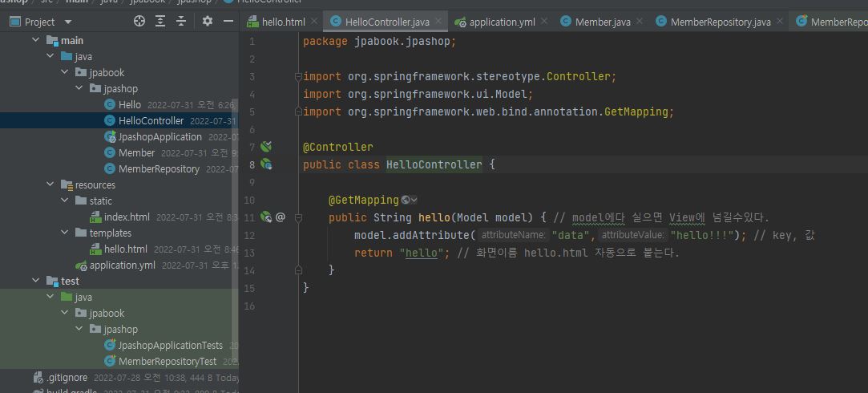
Task: Close the hello.html tab
Action: coord(313,22)
